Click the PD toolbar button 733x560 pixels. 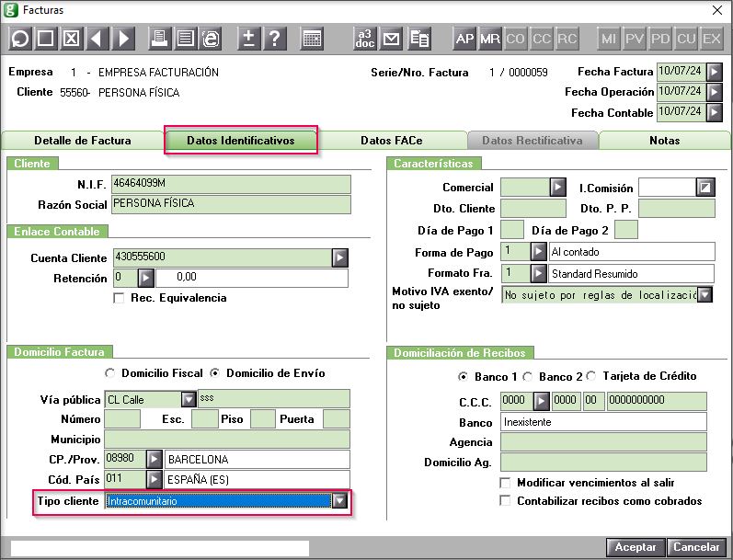click(660, 39)
